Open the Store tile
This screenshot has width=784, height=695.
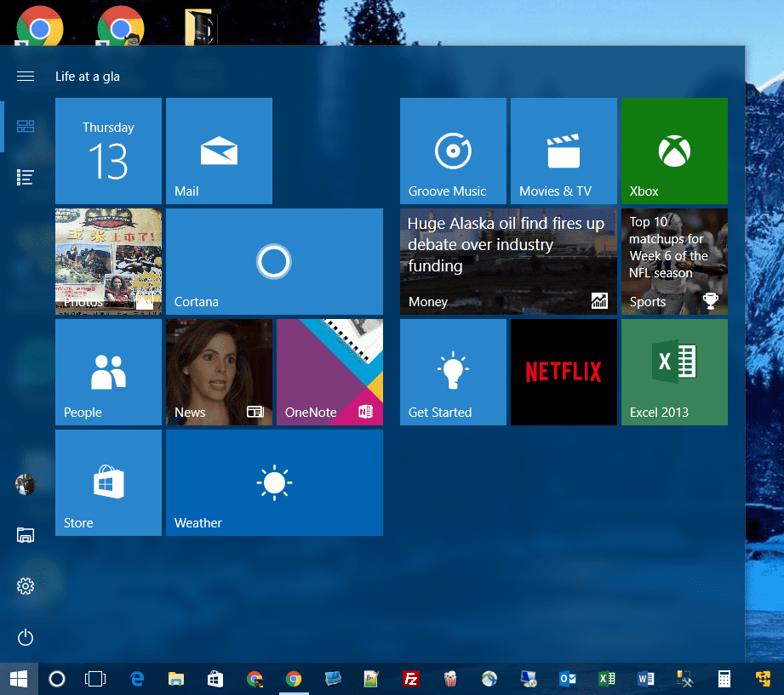coord(108,482)
